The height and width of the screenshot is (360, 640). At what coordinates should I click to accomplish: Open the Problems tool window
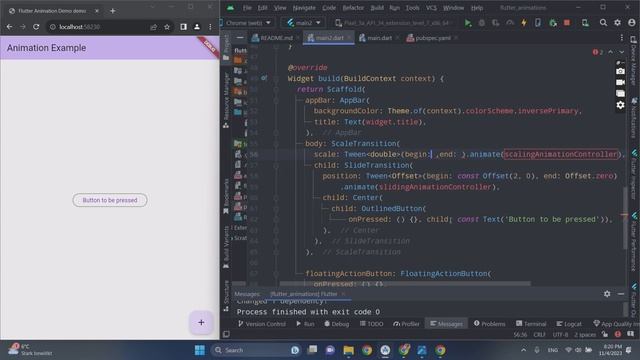click(x=489, y=324)
